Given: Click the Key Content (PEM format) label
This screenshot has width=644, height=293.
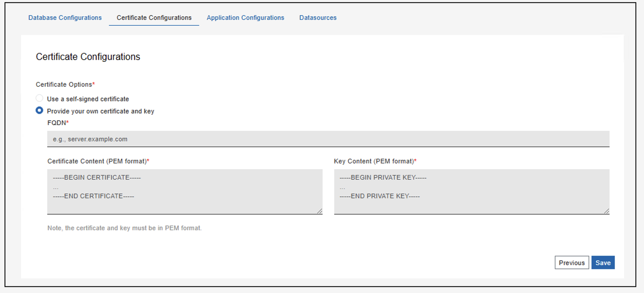Looking at the screenshot, I should click(x=374, y=161).
